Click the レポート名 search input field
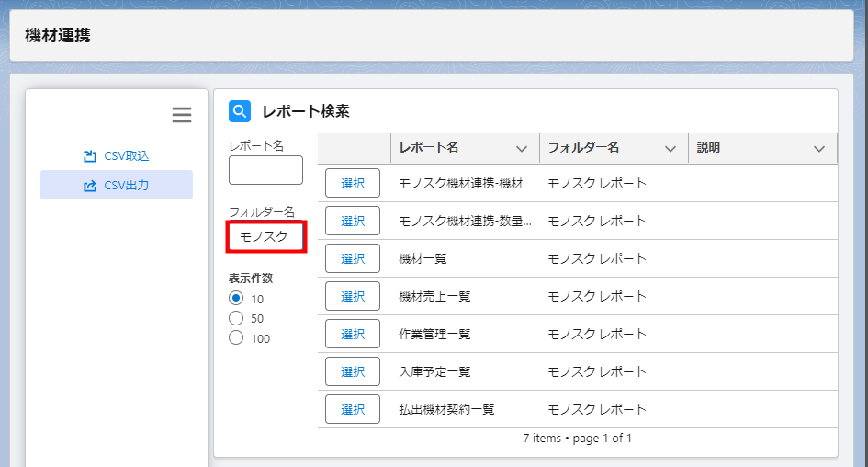Screen dimensions: 868x467 (265, 170)
